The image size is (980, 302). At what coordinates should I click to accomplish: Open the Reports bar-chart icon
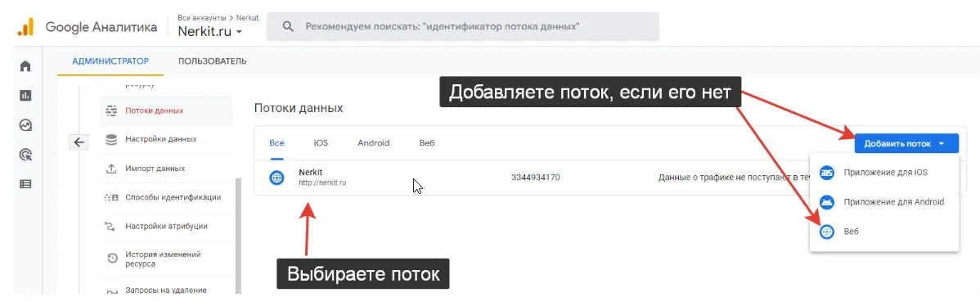[25, 96]
